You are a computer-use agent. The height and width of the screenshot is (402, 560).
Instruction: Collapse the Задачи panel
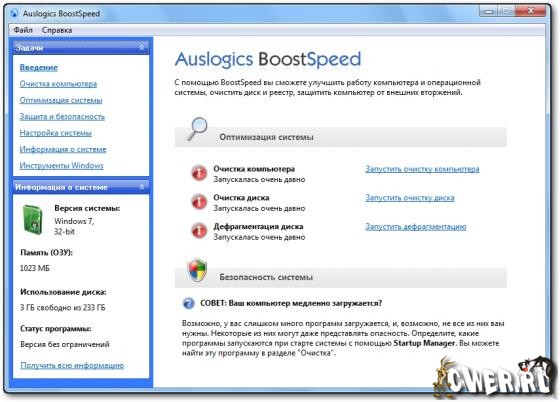142,47
